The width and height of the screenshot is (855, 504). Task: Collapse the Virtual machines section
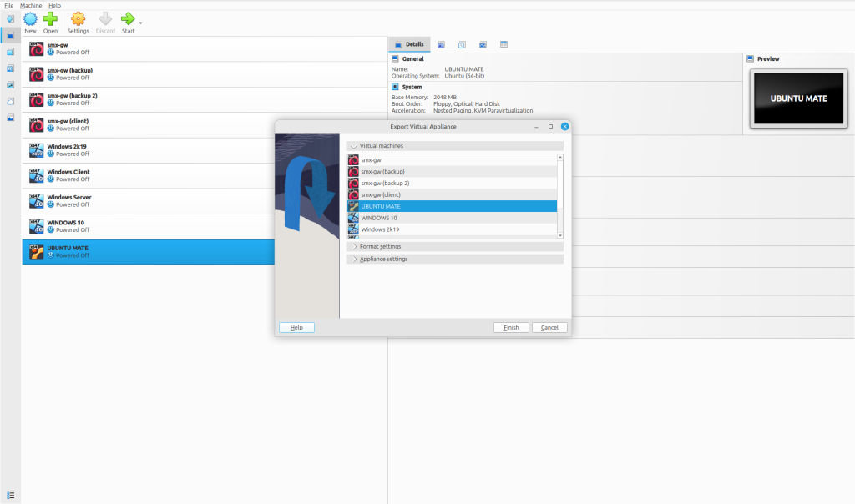pos(354,146)
